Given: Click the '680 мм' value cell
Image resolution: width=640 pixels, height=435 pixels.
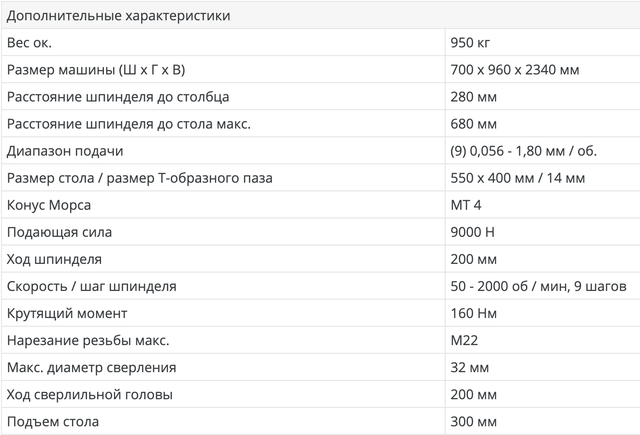Looking at the screenshot, I should point(474,124).
